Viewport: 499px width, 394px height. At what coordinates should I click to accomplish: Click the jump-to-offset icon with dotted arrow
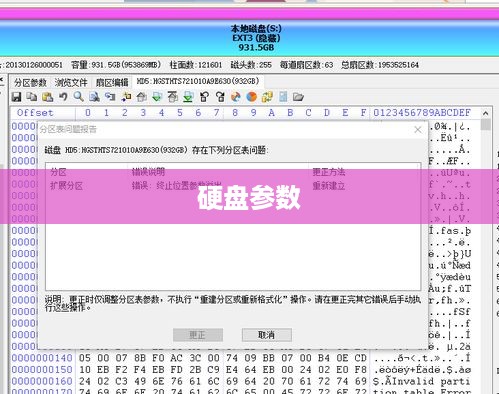coord(126,97)
